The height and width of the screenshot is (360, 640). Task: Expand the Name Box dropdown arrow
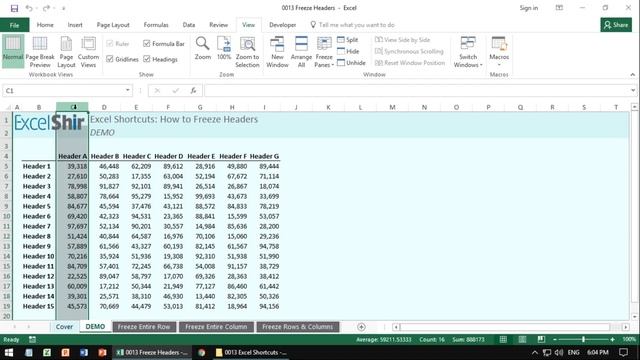point(127,91)
